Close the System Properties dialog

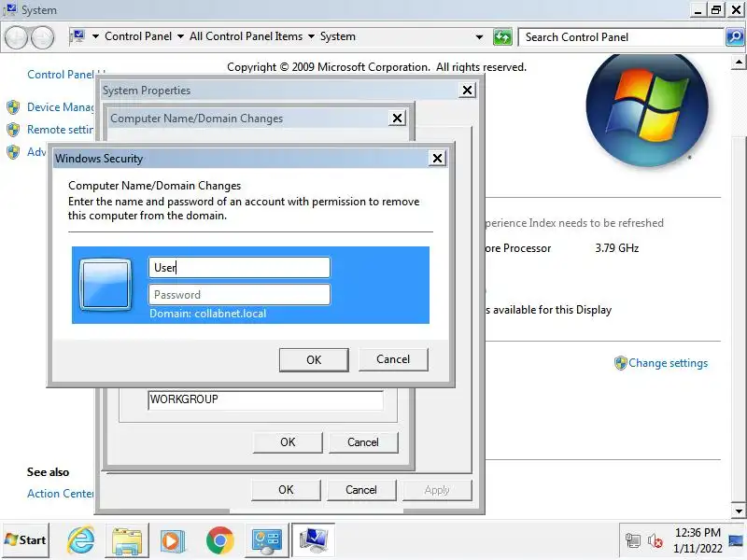pyautogui.click(x=468, y=90)
